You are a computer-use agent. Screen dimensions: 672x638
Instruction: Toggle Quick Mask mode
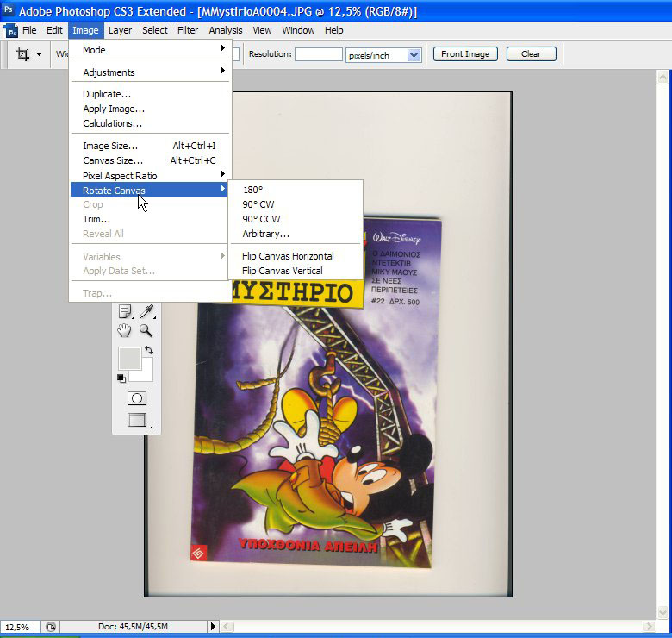tap(137, 398)
